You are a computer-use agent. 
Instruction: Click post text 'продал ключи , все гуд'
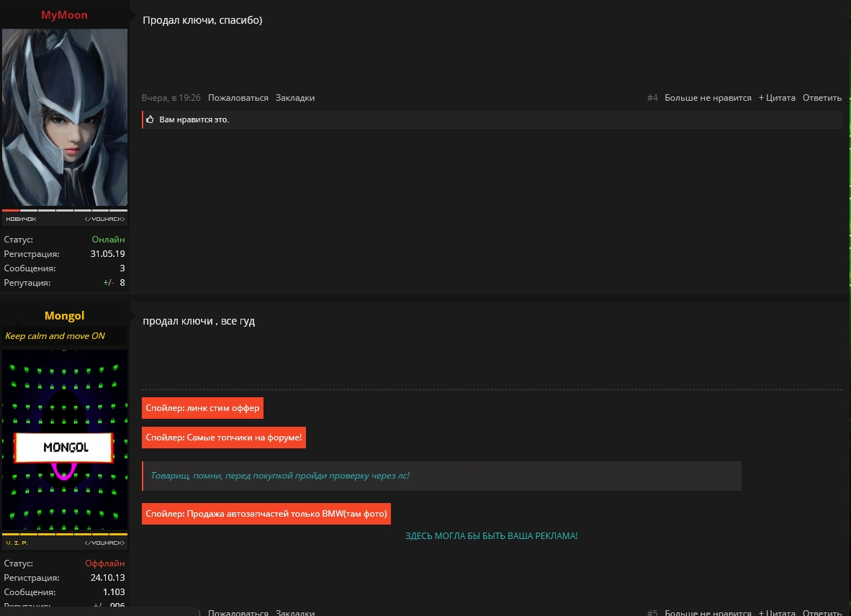pos(199,321)
